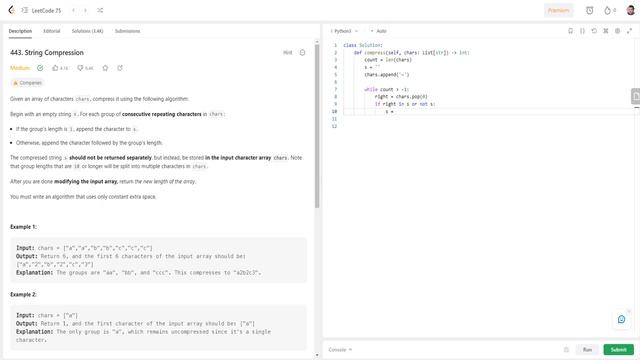
Task: Click the 'while count' line in editor
Action: (x=387, y=89)
